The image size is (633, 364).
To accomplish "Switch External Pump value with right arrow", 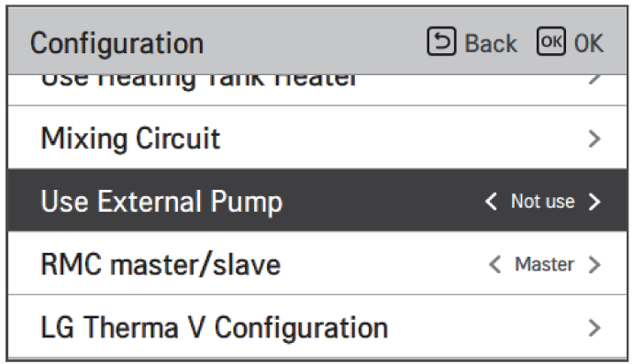I will pyautogui.click(x=594, y=202).
